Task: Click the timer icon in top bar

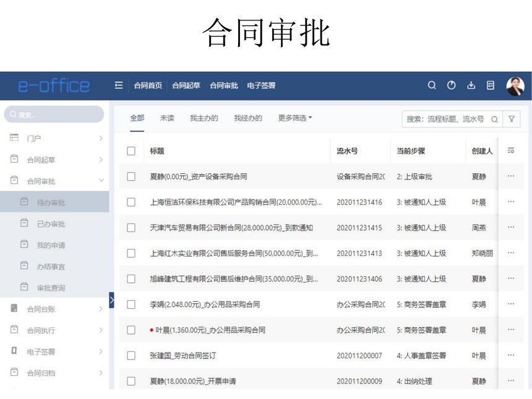Action: (x=451, y=85)
